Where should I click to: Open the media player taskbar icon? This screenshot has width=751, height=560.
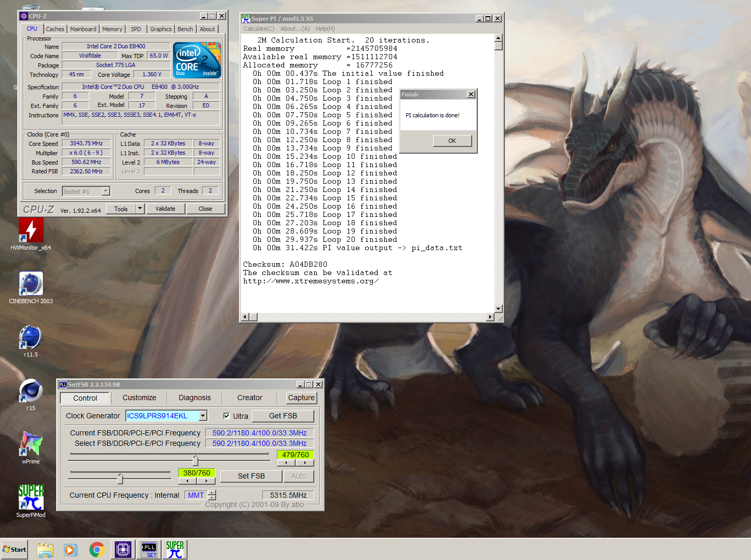pyautogui.click(x=71, y=550)
